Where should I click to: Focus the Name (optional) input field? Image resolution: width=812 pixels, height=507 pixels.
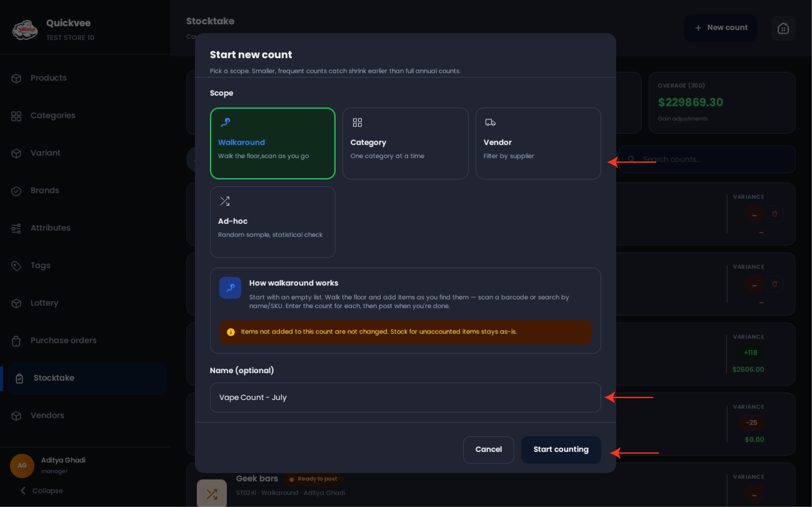(x=405, y=397)
